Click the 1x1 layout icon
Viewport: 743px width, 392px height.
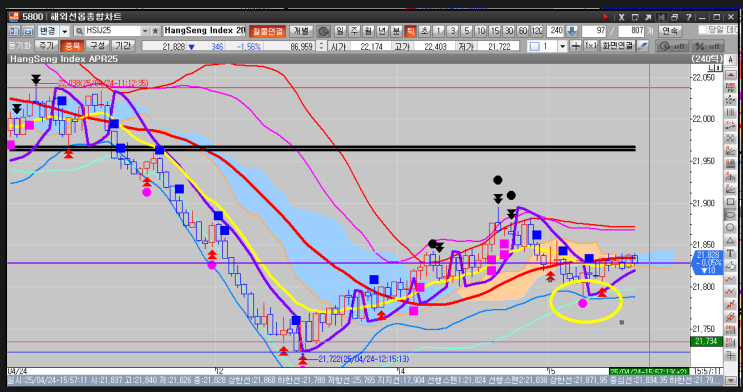coord(590,46)
